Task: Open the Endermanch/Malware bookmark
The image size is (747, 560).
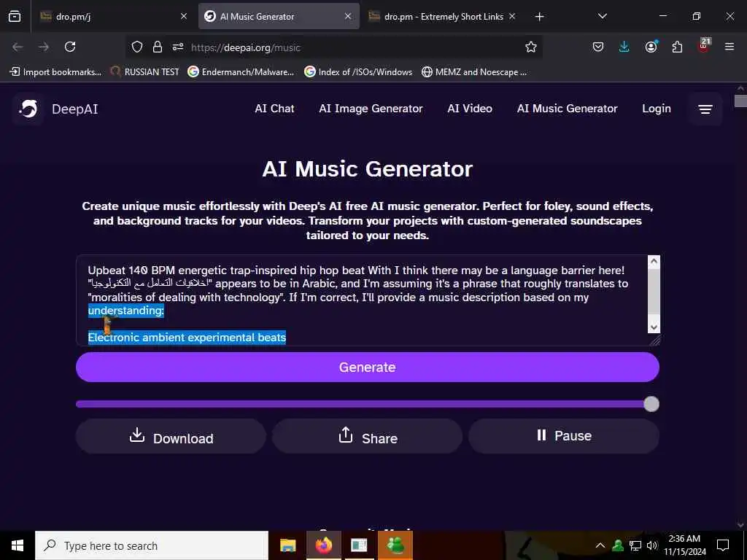Action: pos(241,72)
